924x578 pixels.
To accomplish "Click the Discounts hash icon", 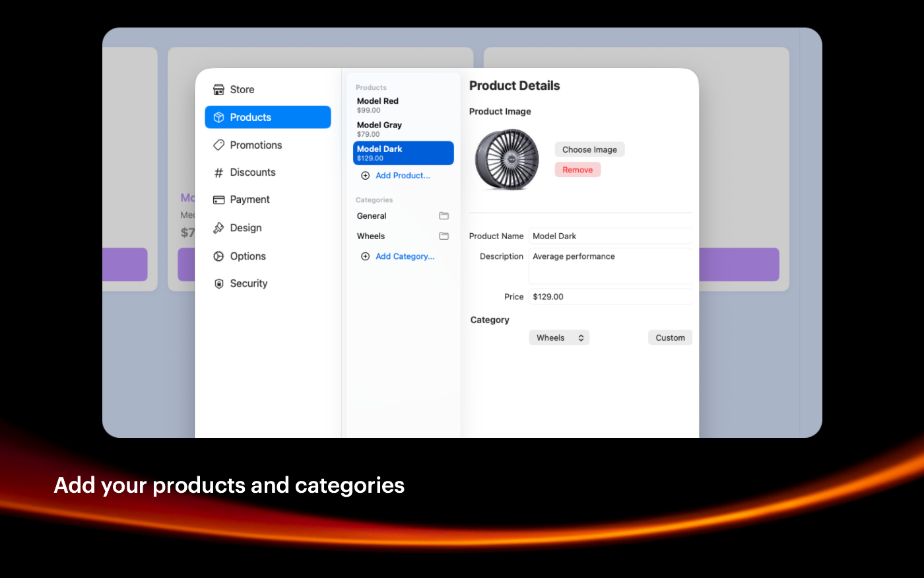I will click(218, 172).
